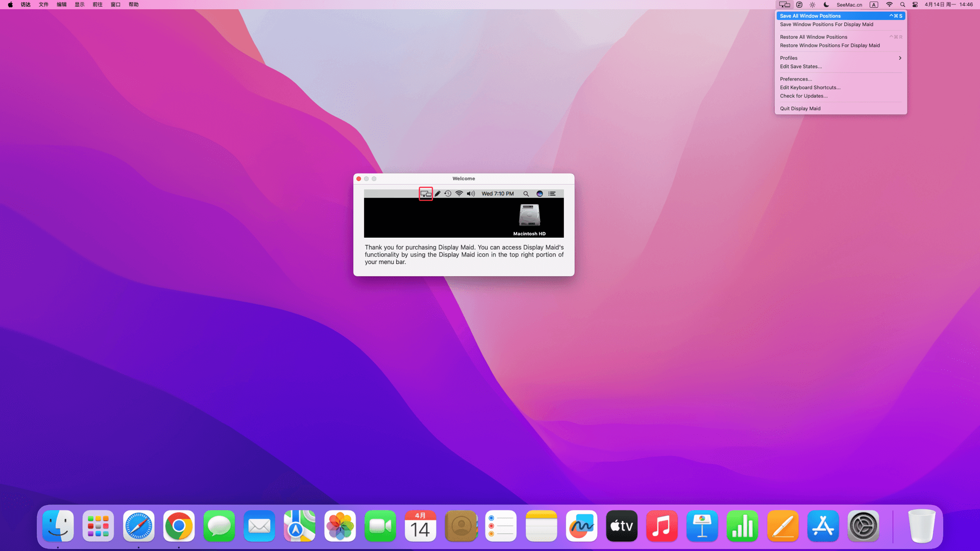Click the Display Maid menu bar icon
This screenshot has height=551, width=980.
[x=785, y=5]
